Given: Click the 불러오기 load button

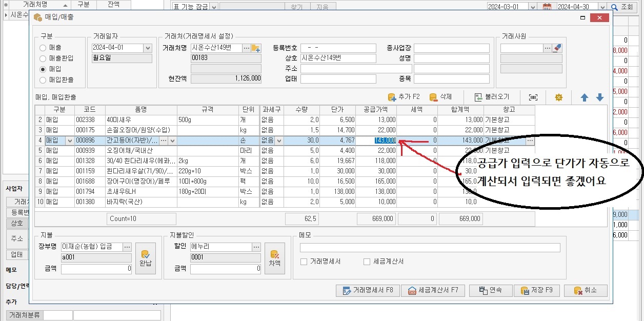Looking at the screenshot, I should (492, 97).
